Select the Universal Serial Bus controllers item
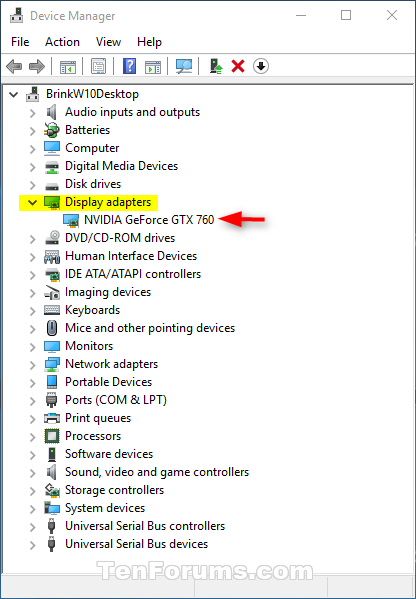The height and width of the screenshot is (599, 416). (x=145, y=526)
